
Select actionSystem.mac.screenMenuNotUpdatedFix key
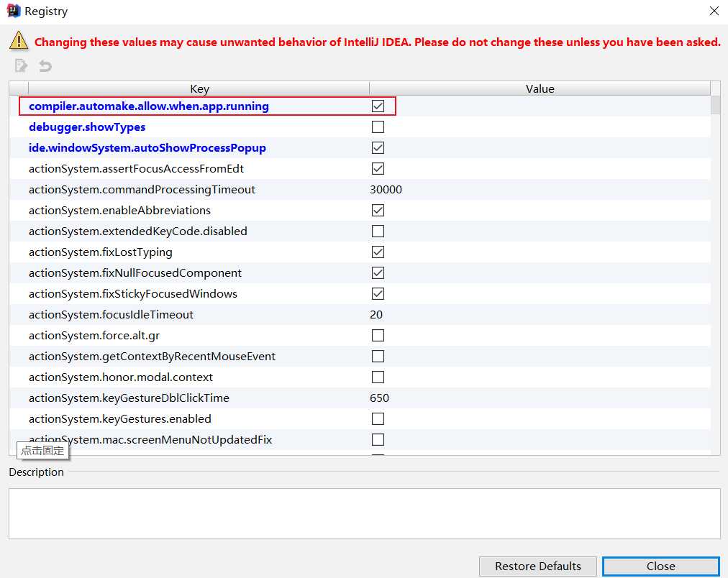pyautogui.click(x=150, y=440)
